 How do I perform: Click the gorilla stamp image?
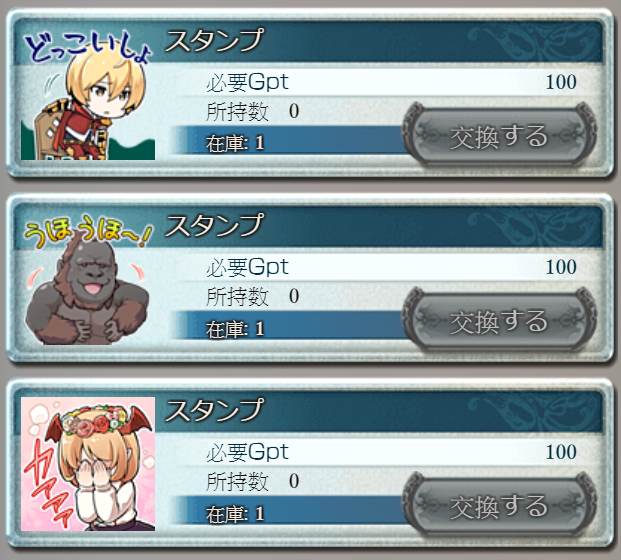pos(88,279)
